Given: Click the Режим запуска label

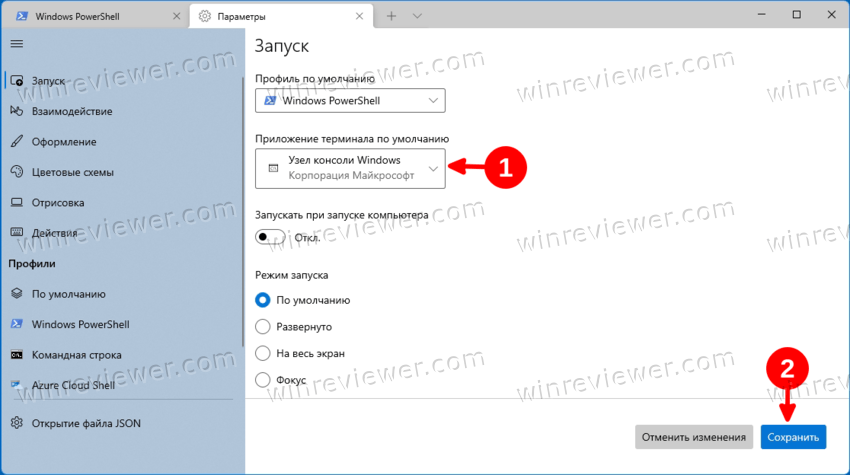Looking at the screenshot, I should point(292,275).
